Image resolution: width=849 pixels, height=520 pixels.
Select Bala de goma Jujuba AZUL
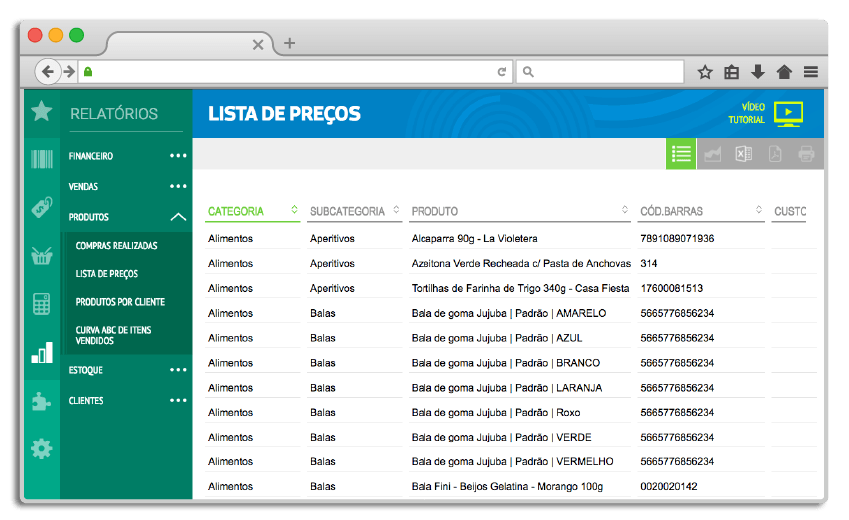tap(497, 338)
